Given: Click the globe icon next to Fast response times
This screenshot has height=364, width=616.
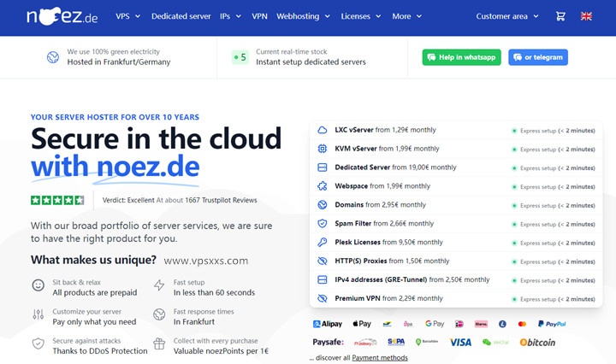Looking at the screenshot, I should pos(159,314).
